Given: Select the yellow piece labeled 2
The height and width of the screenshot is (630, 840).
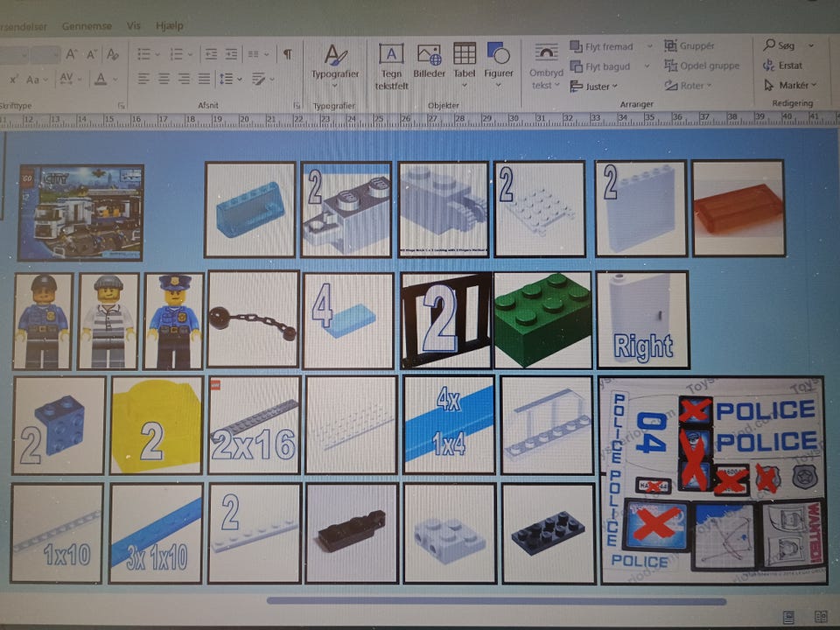Looking at the screenshot, I should coord(157,425).
